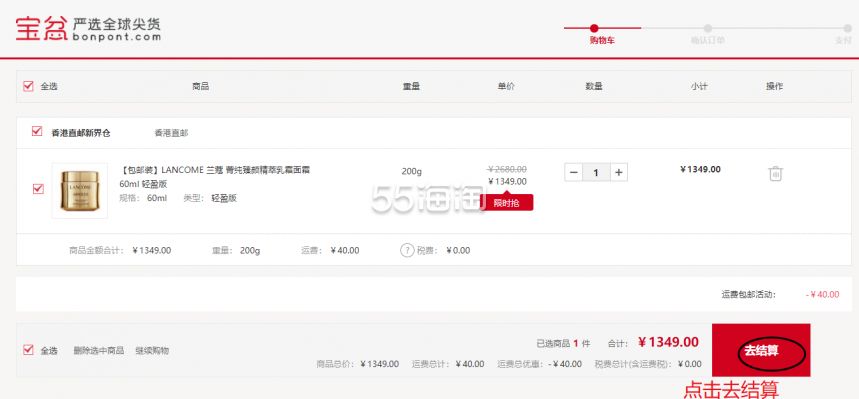Click the red limited-time sale tag
Image resolution: width=859 pixels, height=399 pixels.
(506, 202)
